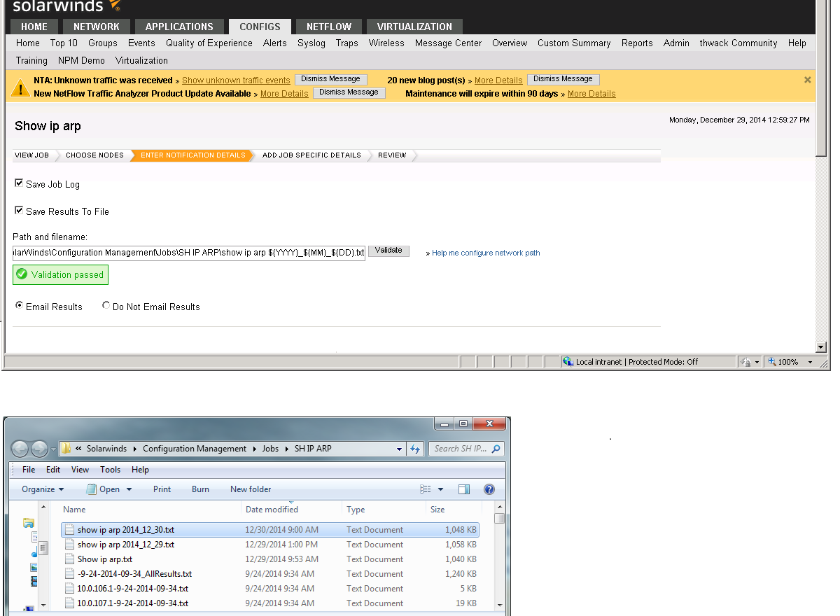Click the Jobs segment in the Explorer breadcrumb
The height and width of the screenshot is (616, 840).
pyautogui.click(x=270, y=449)
